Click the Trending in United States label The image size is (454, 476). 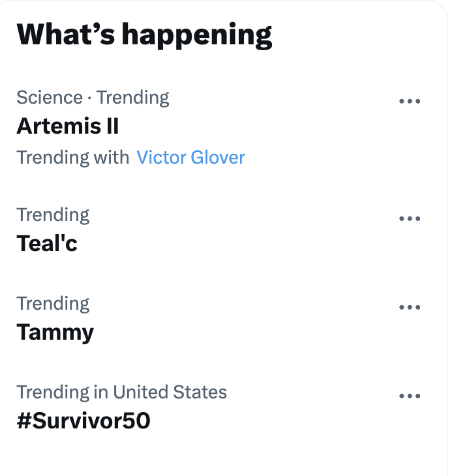tap(121, 392)
